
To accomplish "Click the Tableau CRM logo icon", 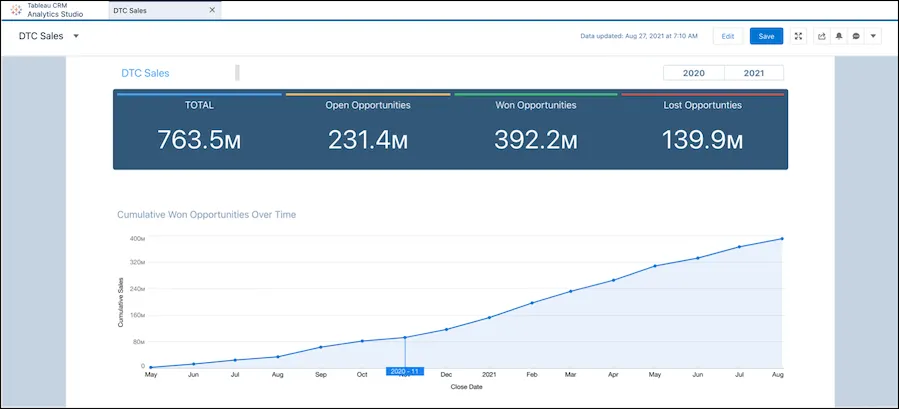I will pyautogui.click(x=15, y=10).
